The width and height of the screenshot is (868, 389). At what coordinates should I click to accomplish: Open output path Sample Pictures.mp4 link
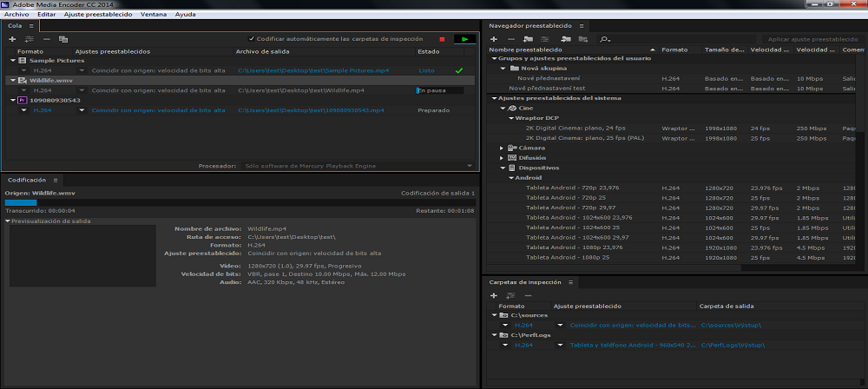pos(313,70)
